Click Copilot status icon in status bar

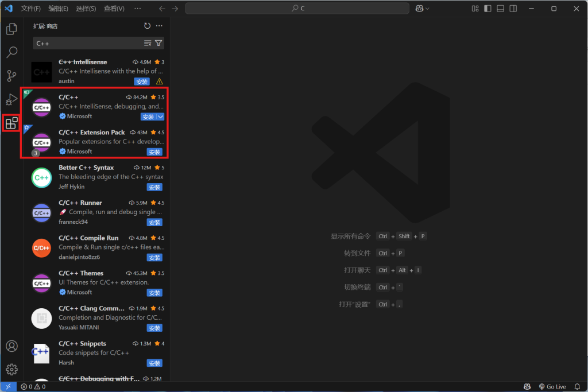527,386
